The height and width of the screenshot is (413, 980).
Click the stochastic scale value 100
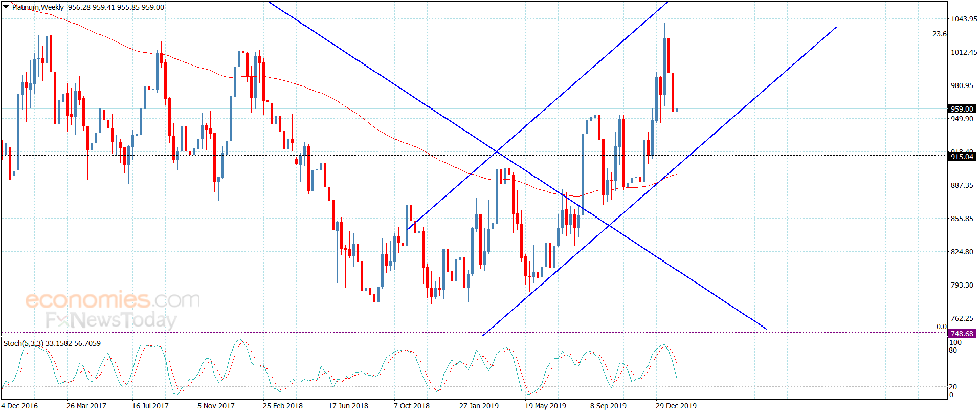pos(955,342)
